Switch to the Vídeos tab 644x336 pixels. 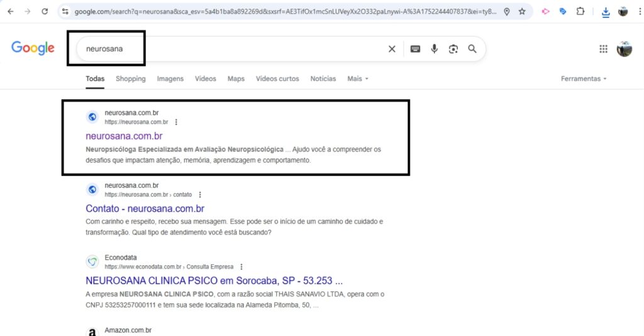coord(206,79)
